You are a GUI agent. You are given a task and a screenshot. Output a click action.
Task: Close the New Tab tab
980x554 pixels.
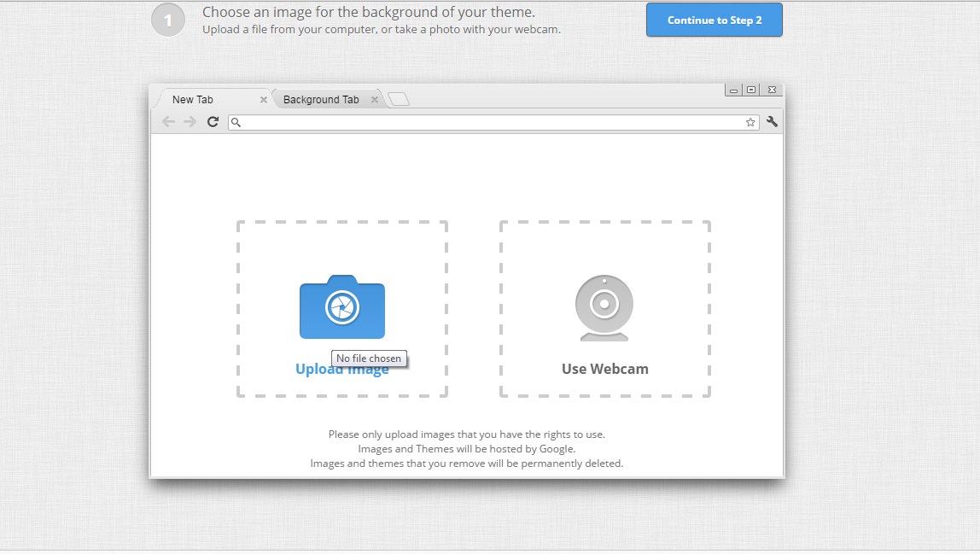click(x=263, y=99)
